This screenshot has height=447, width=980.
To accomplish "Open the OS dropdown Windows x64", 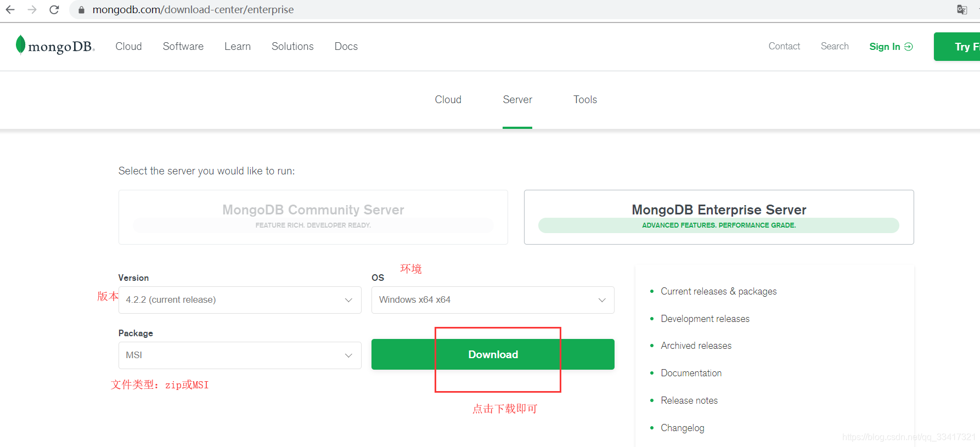I will click(x=493, y=300).
